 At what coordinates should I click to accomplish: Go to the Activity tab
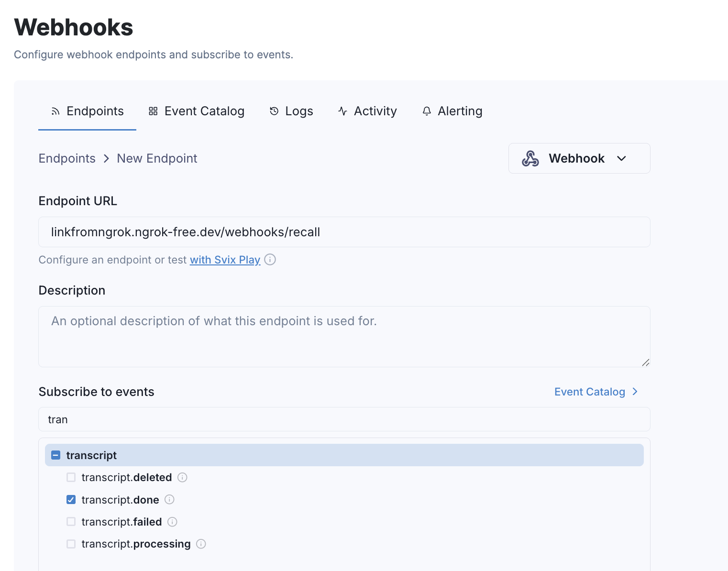367,111
